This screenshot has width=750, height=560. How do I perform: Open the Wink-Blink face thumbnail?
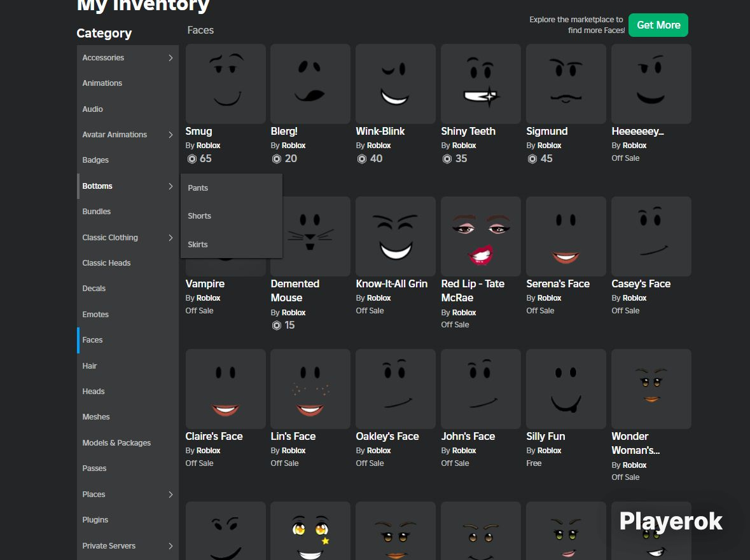pos(396,84)
